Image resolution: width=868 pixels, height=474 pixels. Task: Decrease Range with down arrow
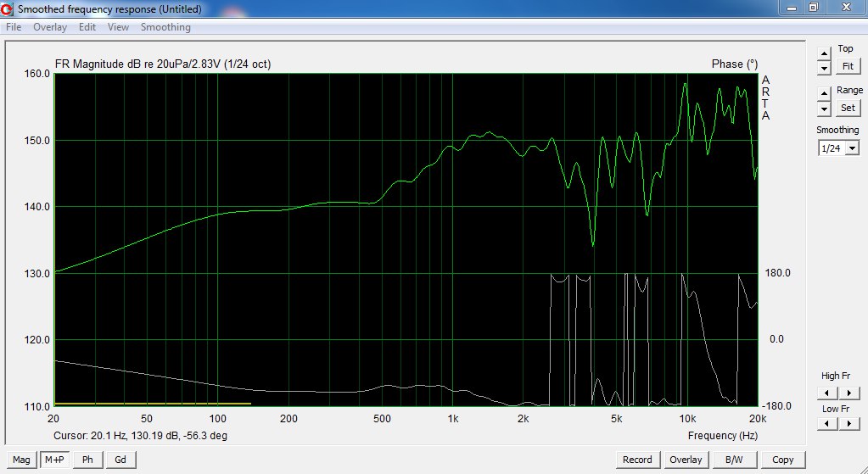824,109
